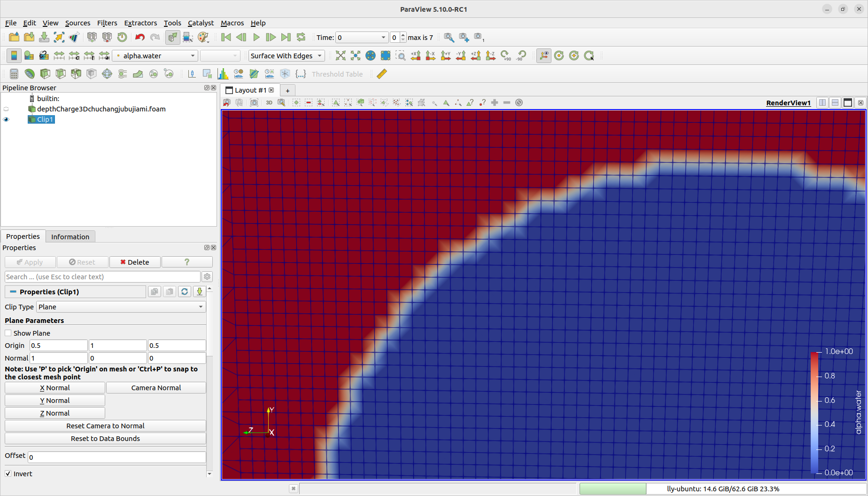Click the Offset input field
The width and height of the screenshot is (868, 496).
(117, 457)
